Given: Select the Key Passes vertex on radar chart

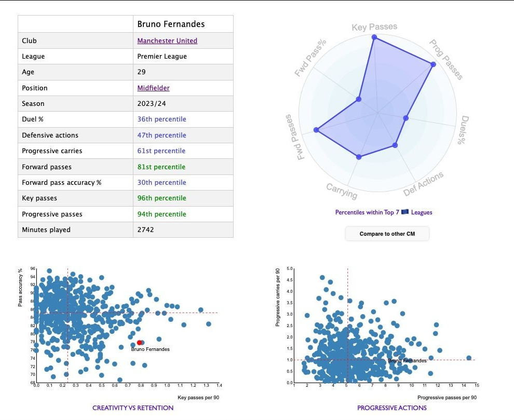Looking at the screenshot, I should coord(374,37).
